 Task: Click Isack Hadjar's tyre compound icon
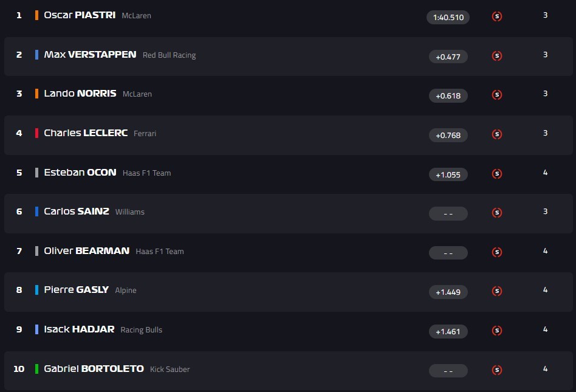pos(497,331)
